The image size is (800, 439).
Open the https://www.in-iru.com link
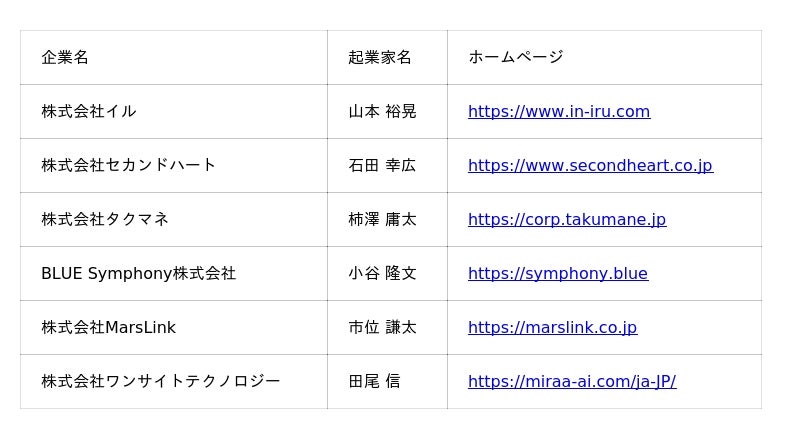(x=559, y=111)
